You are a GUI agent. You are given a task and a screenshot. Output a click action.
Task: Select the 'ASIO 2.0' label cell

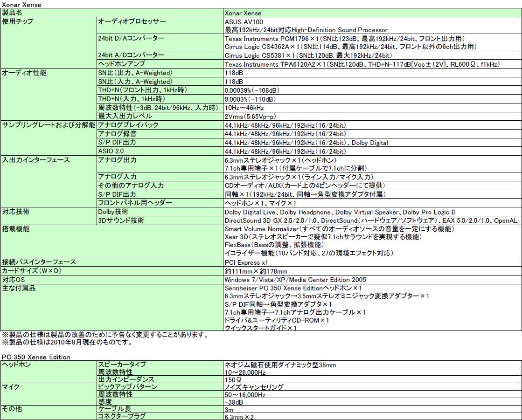tap(160, 151)
